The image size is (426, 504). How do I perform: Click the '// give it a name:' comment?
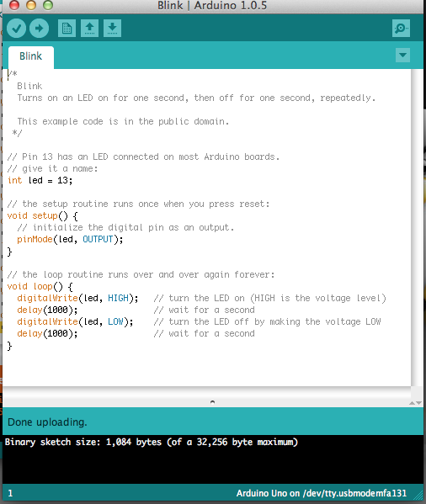pos(52,169)
